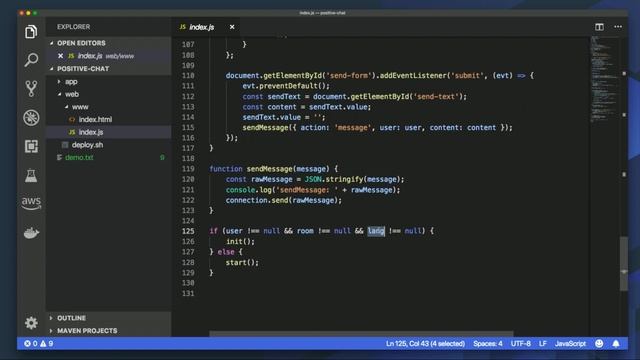Screen dimensions: 640x360
Task: Open the Source Control view
Action: (31, 89)
